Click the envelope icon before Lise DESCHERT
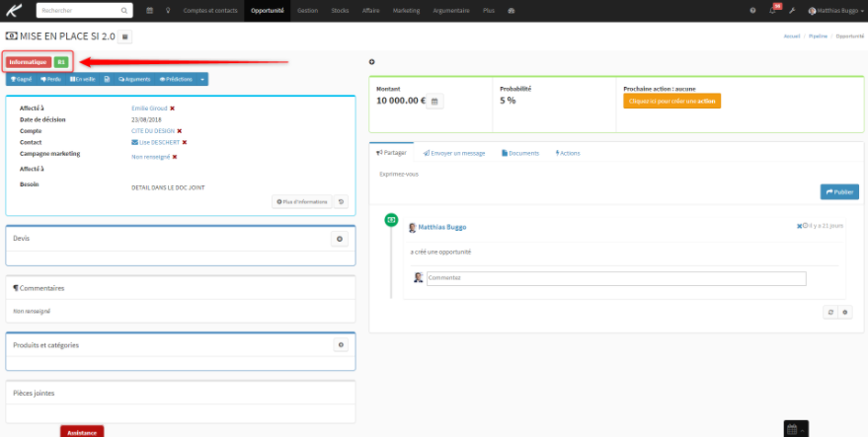Image resolution: width=868 pixels, height=437 pixels. coord(134,142)
